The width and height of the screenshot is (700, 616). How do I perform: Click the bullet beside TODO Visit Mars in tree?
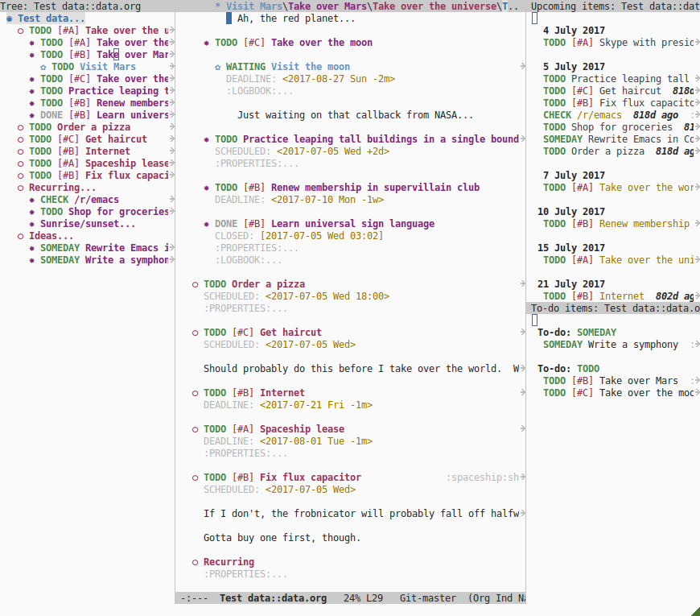(43, 67)
